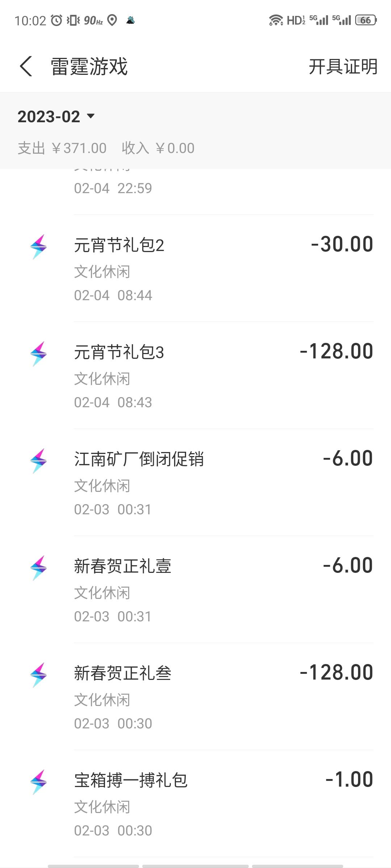Image resolution: width=391 pixels, height=868 pixels.
Task: Open 开具证明 to issue a certificate
Action: coord(342,67)
